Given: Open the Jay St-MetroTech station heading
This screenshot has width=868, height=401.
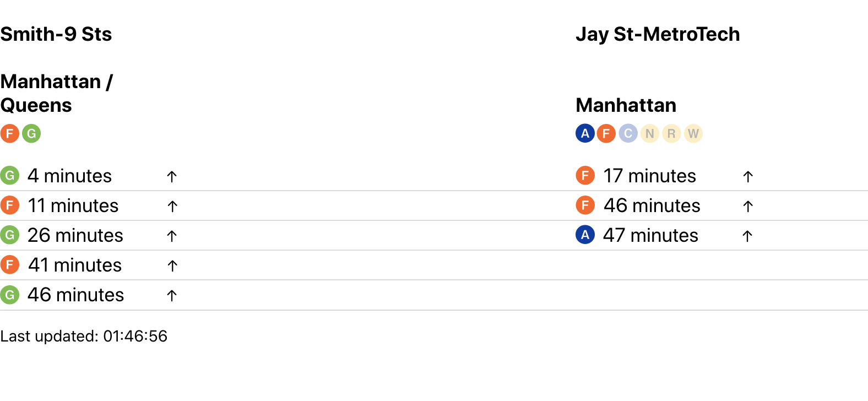Looking at the screenshot, I should (658, 35).
